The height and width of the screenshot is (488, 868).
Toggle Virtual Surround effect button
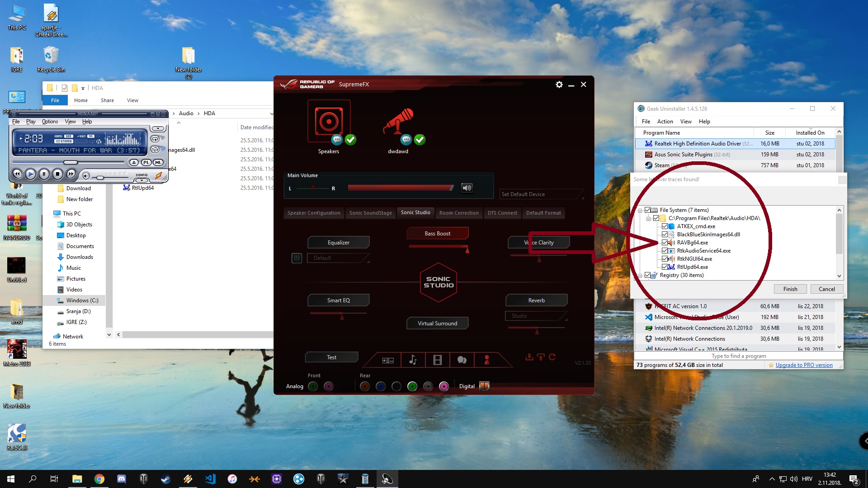click(x=438, y=324)
